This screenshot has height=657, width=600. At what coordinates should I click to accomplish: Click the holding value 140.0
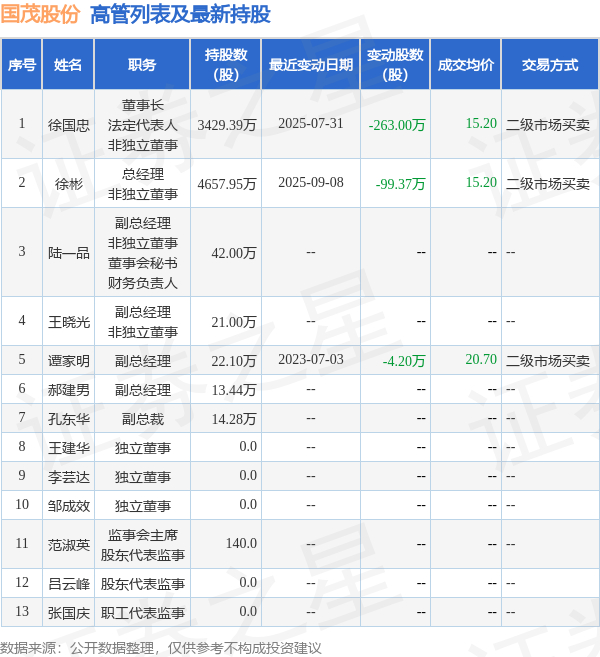point(241,543)
